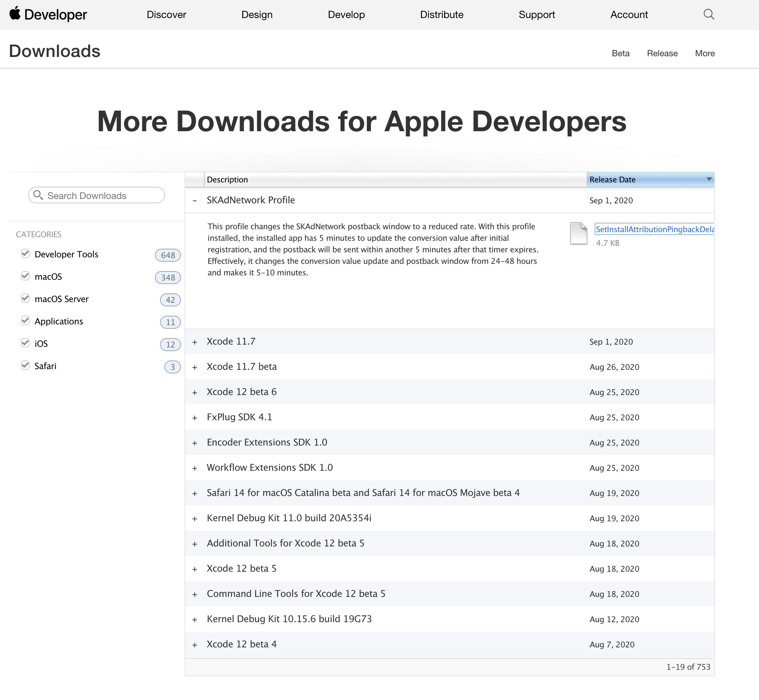Focus the Search Downloads field
Screen dimensions: 759x700
[96, 195]
